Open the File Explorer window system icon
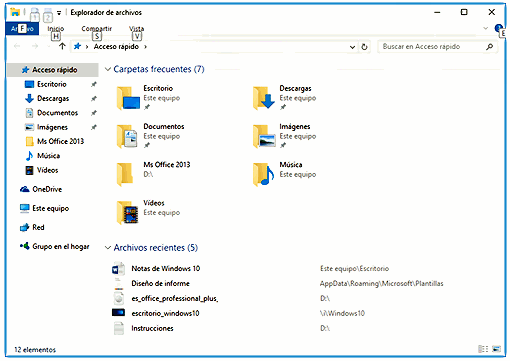The image size is (510, 361). coord(15,13)
